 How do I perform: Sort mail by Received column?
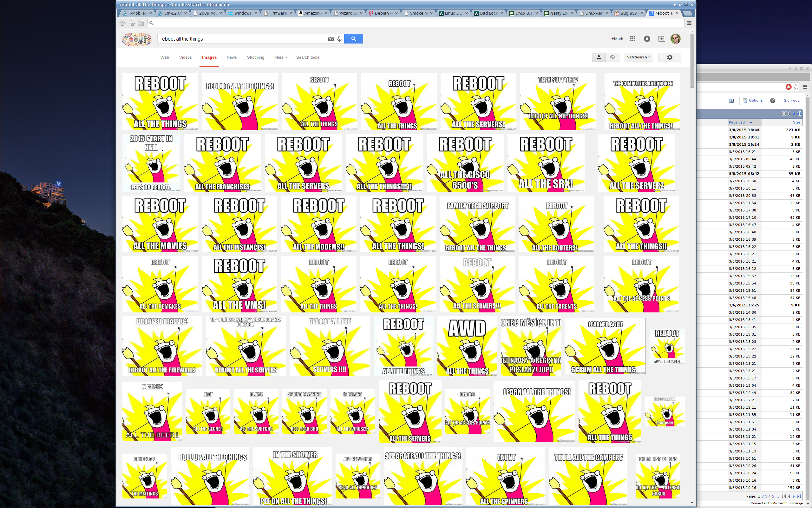tap(737, 122)
